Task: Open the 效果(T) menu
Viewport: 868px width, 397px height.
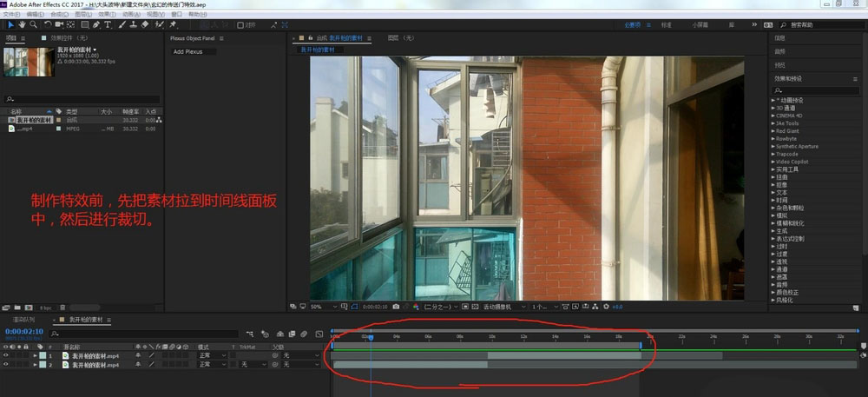Action: coord(107,15)
